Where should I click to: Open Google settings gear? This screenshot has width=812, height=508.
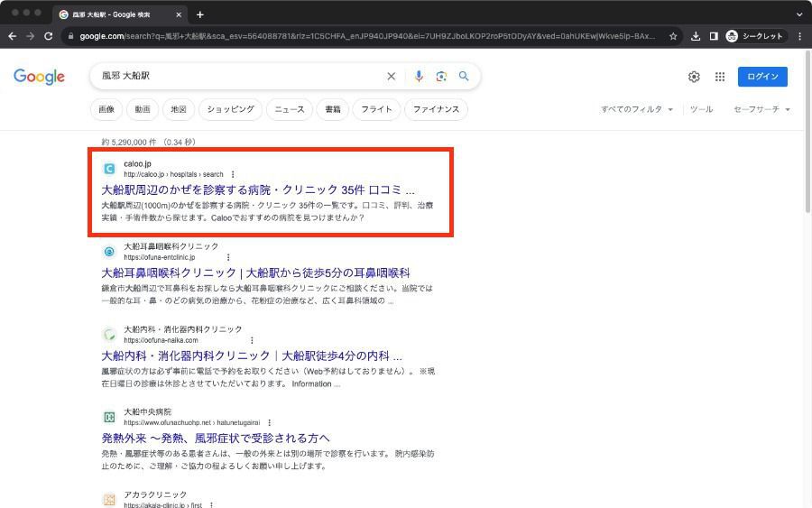click(694, 77)
